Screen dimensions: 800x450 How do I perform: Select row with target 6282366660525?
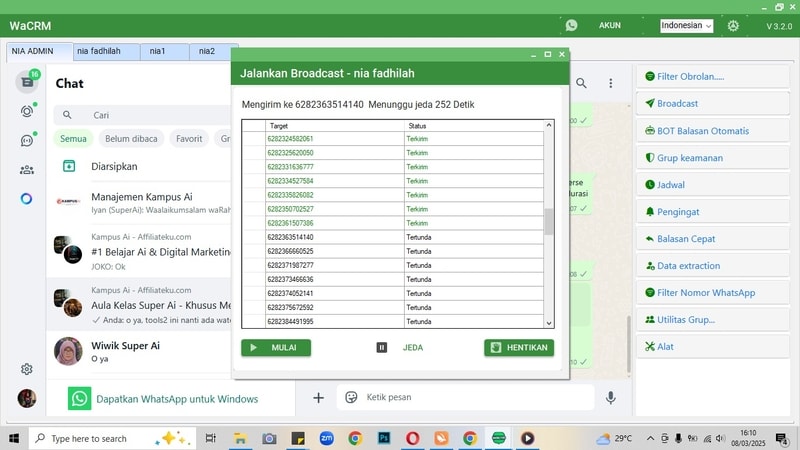[x=392, y=251]
